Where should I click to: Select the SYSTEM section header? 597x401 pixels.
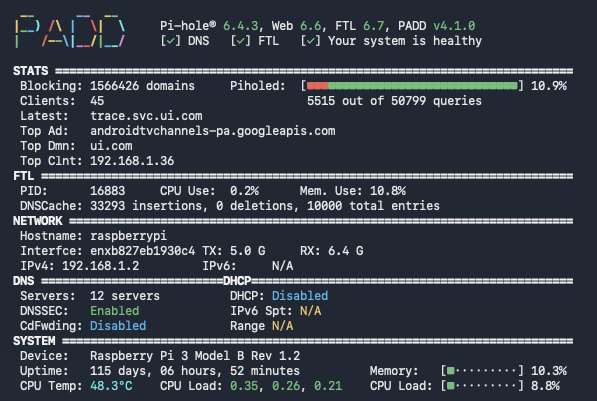point(34,341)
